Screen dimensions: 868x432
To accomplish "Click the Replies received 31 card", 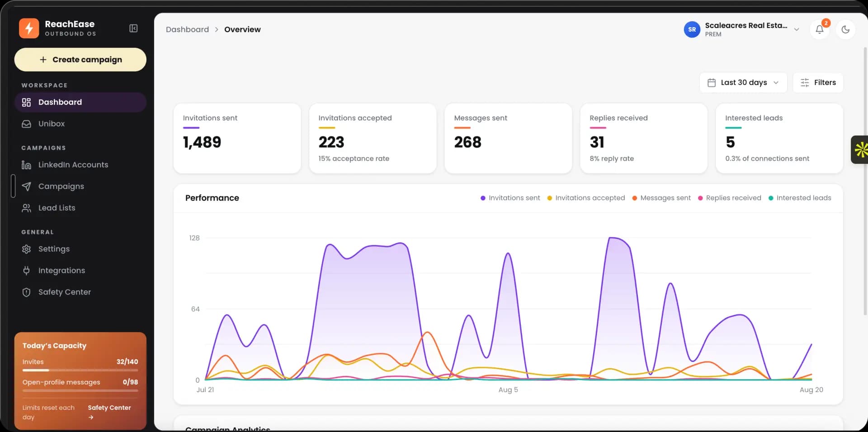I will 644,138.
